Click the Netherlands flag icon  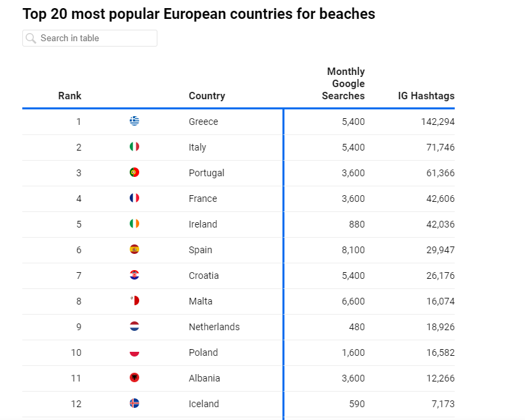tap(134, 326)
